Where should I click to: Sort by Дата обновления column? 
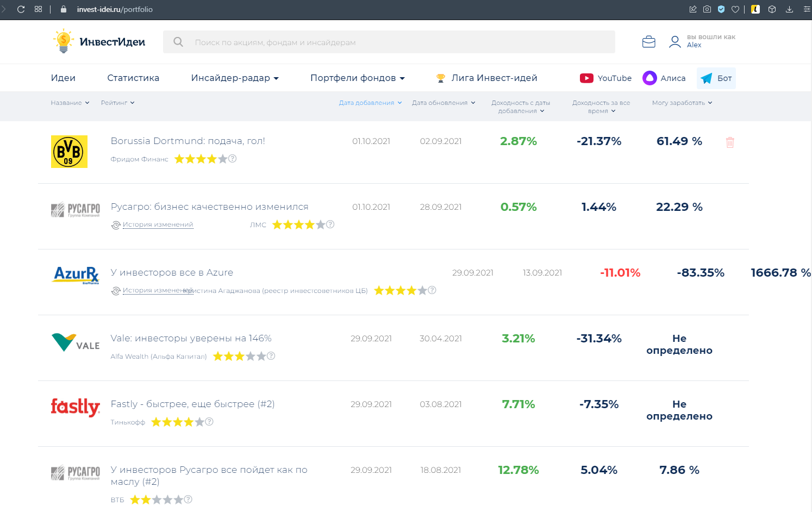click(x=444, y=103)
